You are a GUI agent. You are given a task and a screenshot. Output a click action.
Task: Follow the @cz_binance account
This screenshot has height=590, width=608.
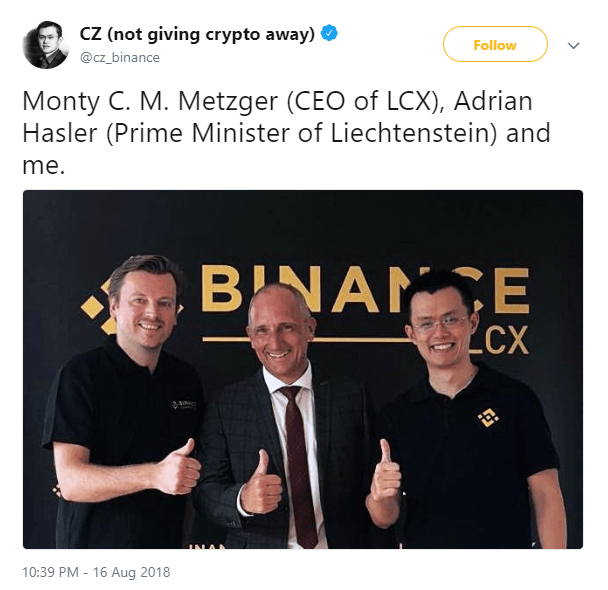click(495, 44)
